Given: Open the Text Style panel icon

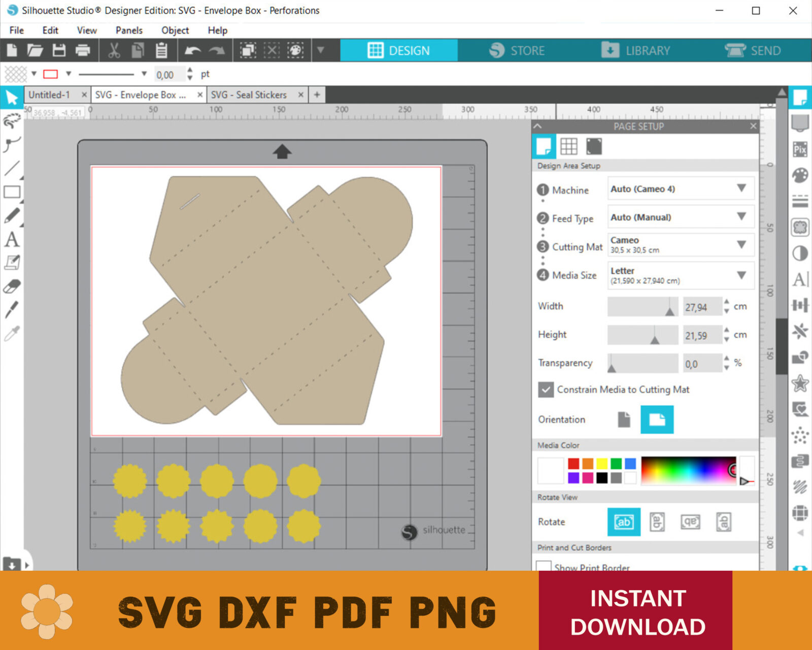Looking at the screenshot, I should (x=800, y=279).
